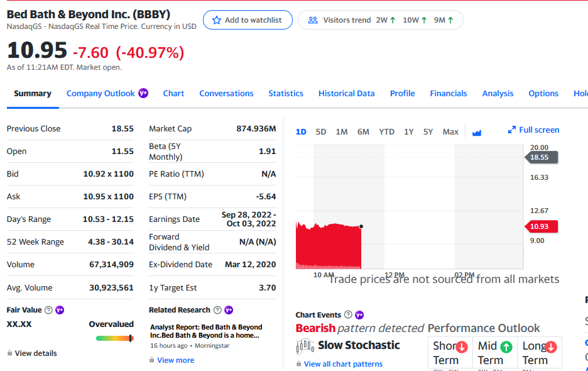Click the Add to watchlist button
The image size is (588, 371).
coord(248,20)
